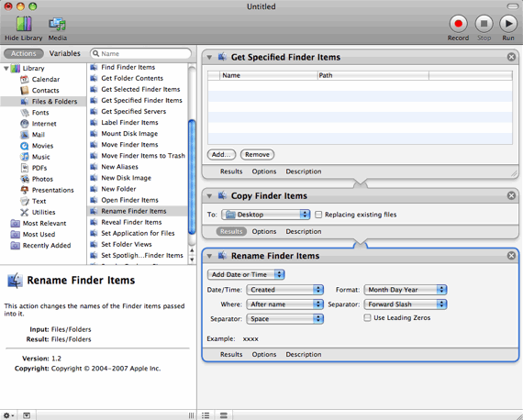Show Options of Get Specified Finder Items

point(264,171)
